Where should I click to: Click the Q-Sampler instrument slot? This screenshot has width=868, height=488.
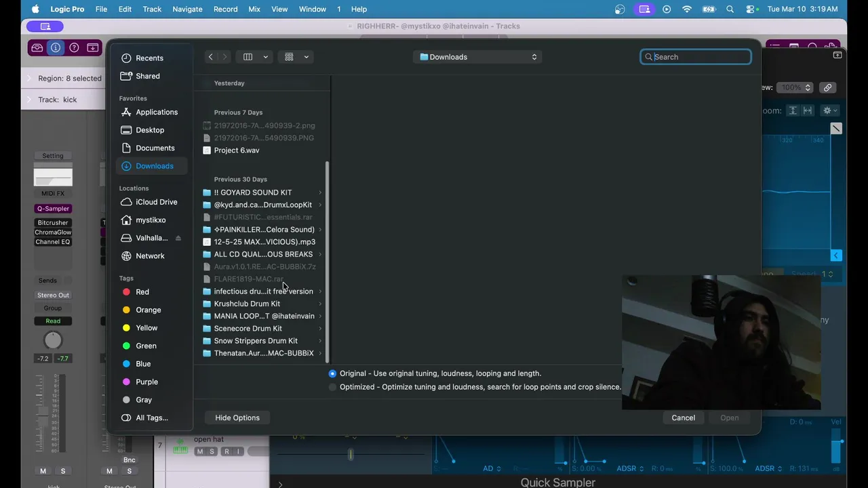[53, 209]
